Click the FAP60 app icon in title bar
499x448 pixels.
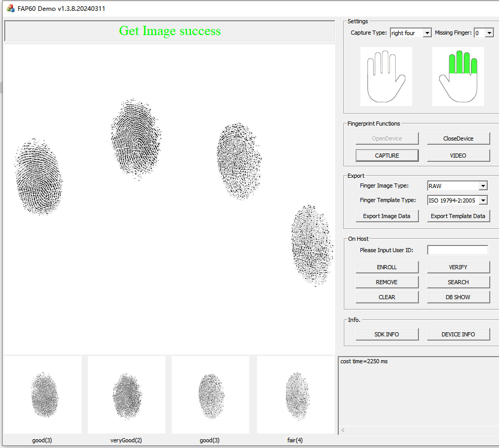pos(10,8)
